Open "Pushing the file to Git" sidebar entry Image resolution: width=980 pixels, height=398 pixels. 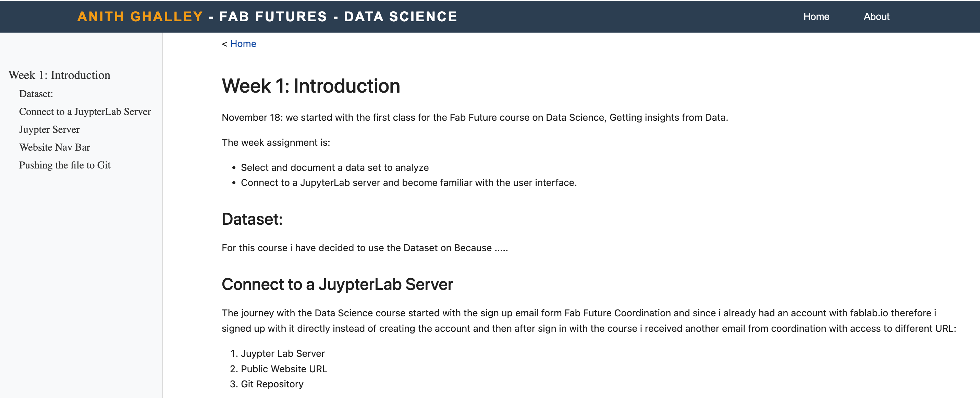coord(65,165)
